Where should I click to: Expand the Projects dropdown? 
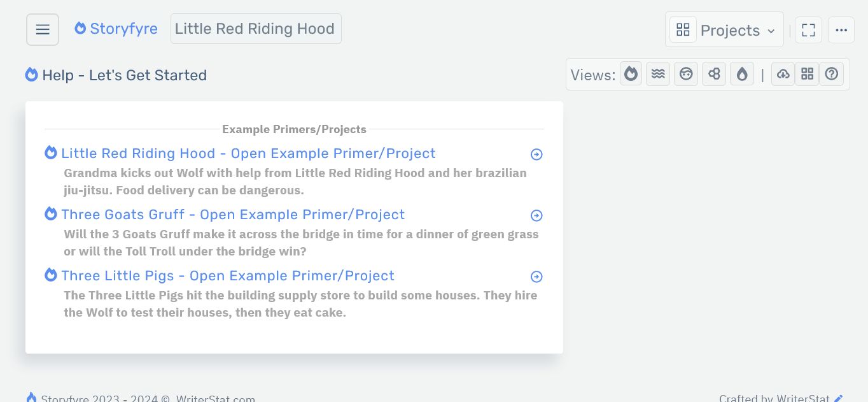[731, 29]
